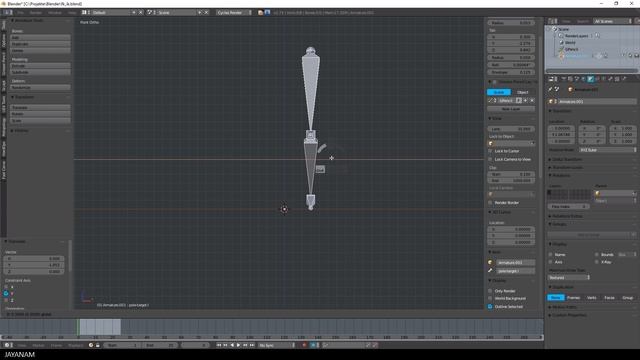Viewport: 640px width, 360px height.
Task: Open the No Sync playback dropdown
Action: [x=276, y=345]
